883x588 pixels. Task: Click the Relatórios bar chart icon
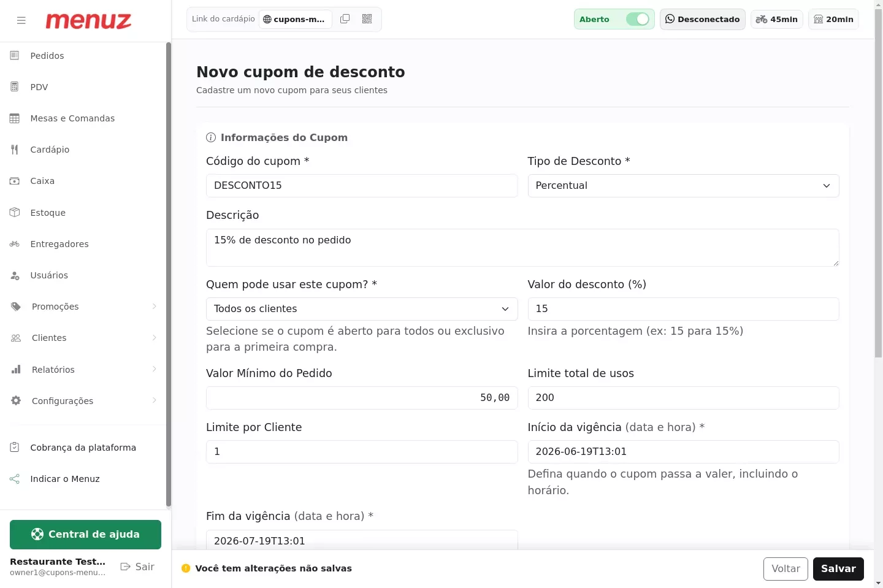[x=16, y=370]
